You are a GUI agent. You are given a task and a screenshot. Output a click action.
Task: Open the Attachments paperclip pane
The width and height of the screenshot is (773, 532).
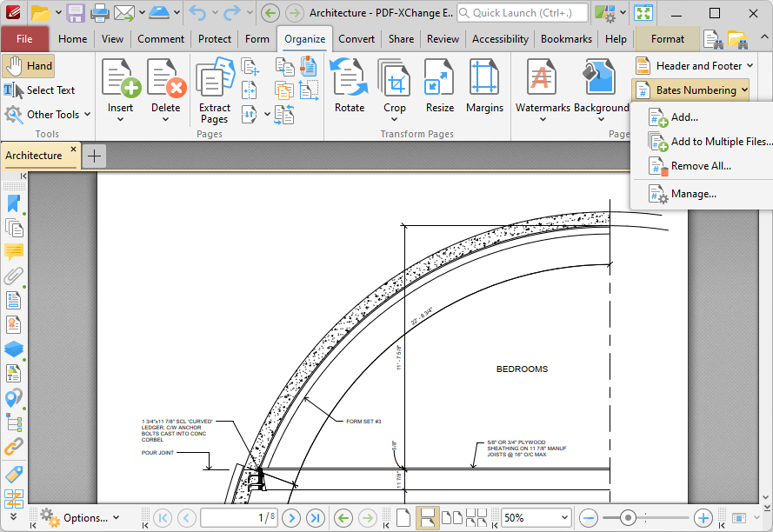(14, 276)
